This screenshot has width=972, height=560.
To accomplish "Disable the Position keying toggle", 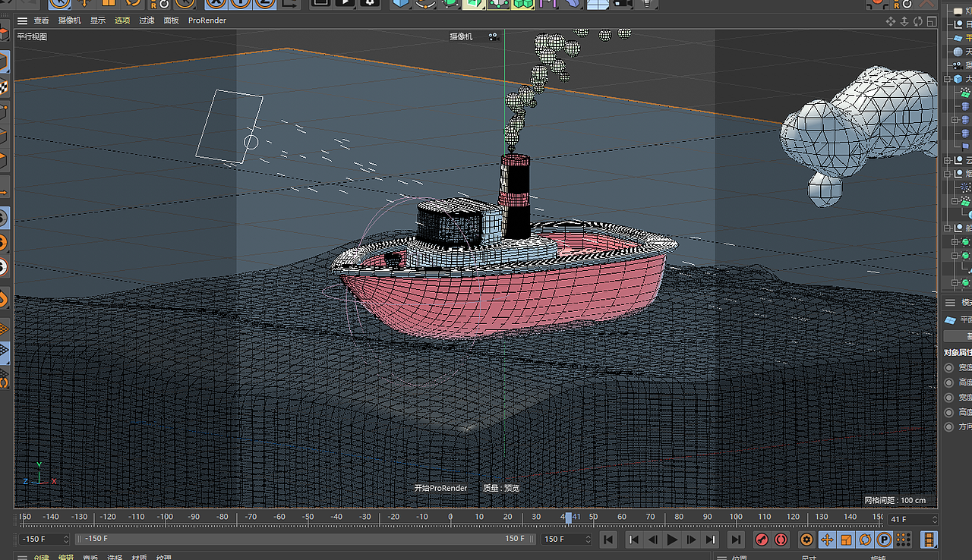I will coord(826,539).
